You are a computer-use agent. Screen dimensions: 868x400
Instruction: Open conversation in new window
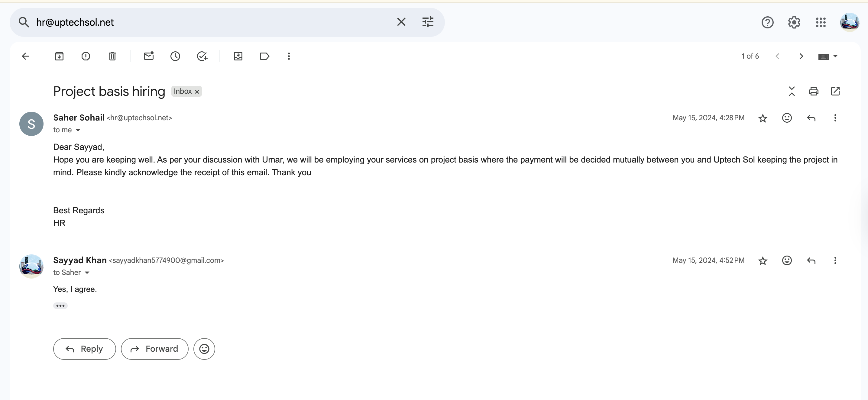click(835, 91)
